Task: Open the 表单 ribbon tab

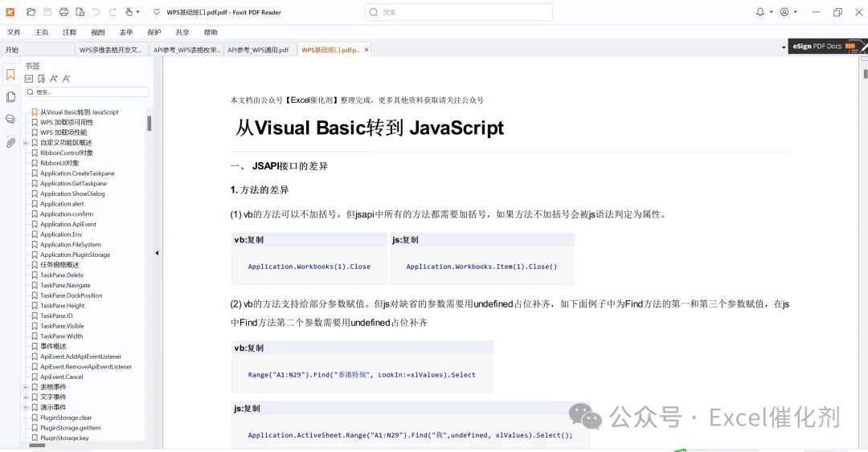Action: [126, 32]
